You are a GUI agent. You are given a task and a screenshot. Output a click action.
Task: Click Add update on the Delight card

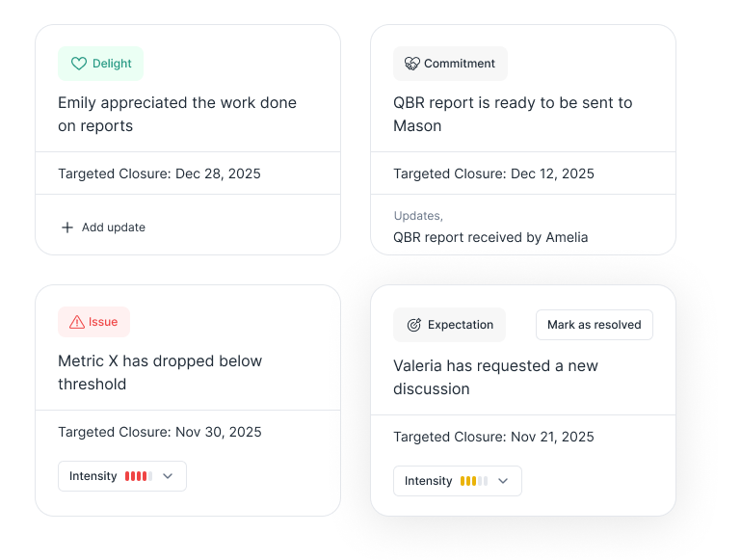(113, 227)
